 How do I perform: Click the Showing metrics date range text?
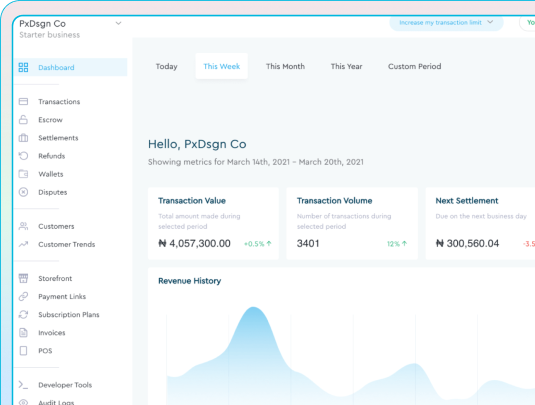click(256, 162)
